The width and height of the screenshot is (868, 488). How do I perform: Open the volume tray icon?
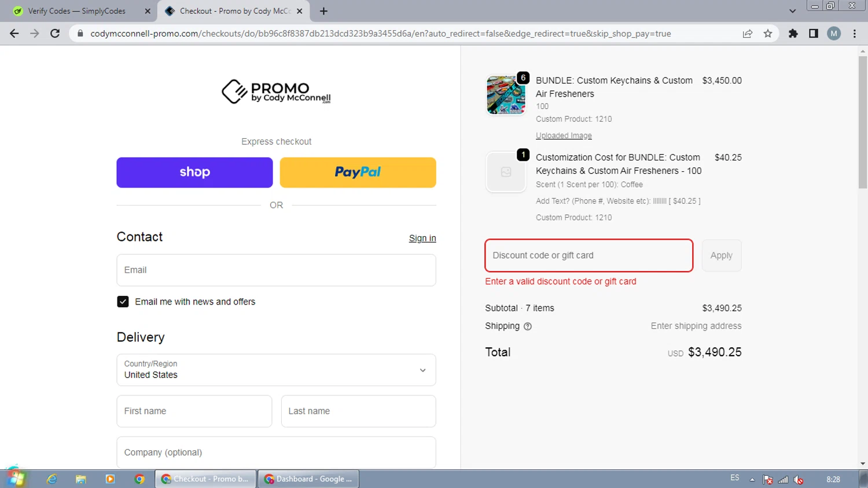[799, 479]
